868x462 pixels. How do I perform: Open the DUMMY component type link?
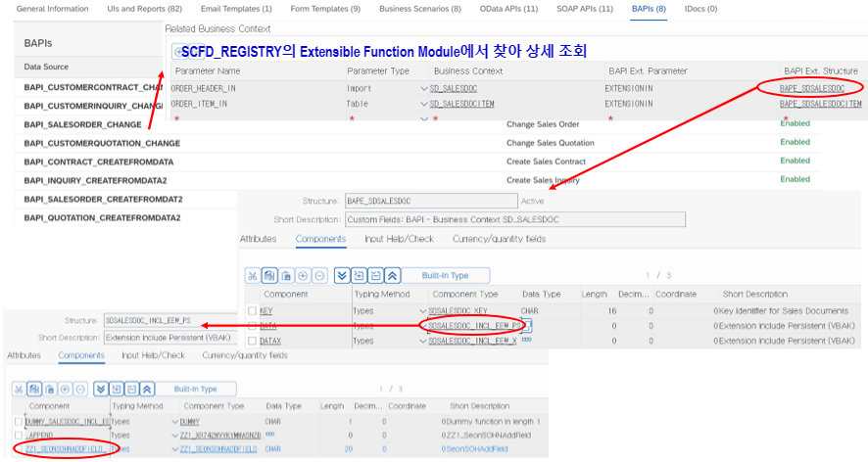(189, 422)
